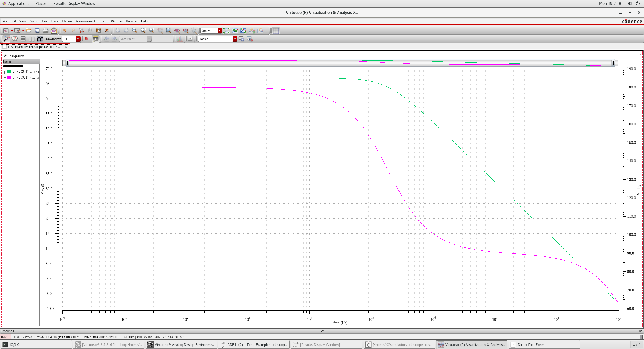Open the Marker menu
This screenshot has height=349, width=644.
click(x=67, y=21)
